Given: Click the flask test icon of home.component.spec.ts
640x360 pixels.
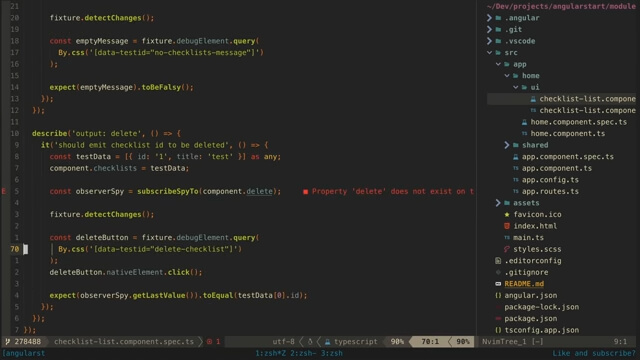Looking at the screenshot, I should pos(524,122).
